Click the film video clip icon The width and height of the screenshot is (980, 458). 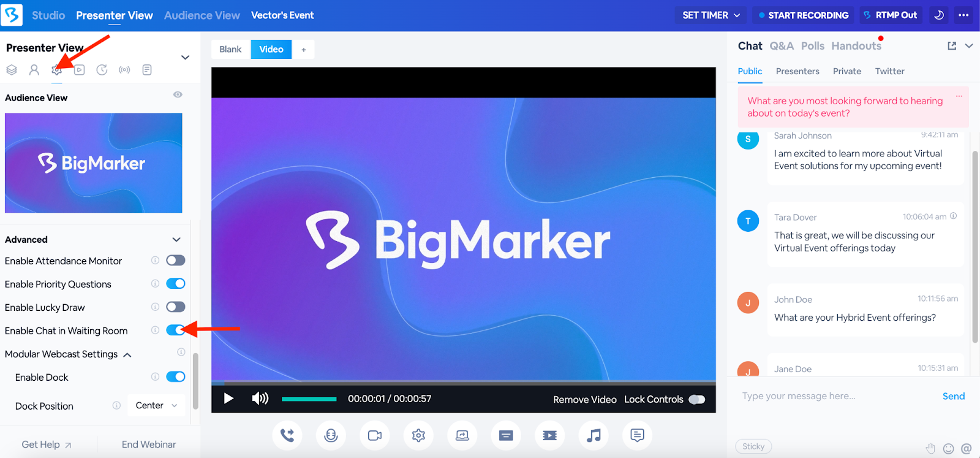click(550, 435)
